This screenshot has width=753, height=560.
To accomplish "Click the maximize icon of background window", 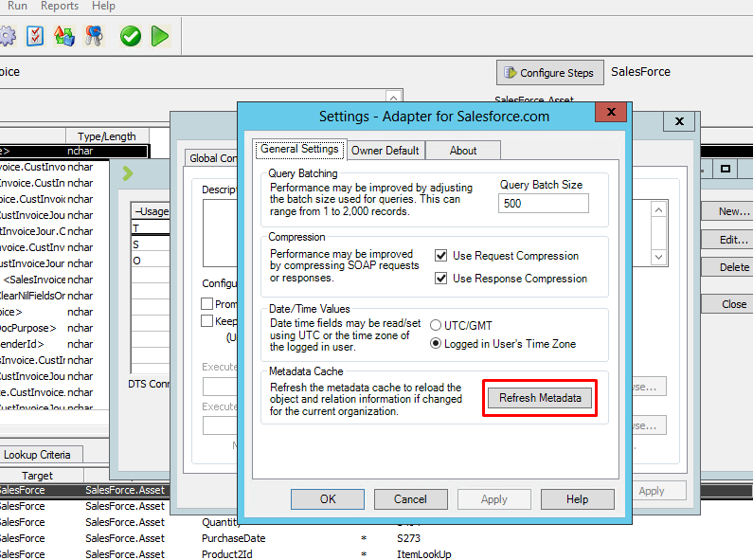I will click(x=726, y=169).
